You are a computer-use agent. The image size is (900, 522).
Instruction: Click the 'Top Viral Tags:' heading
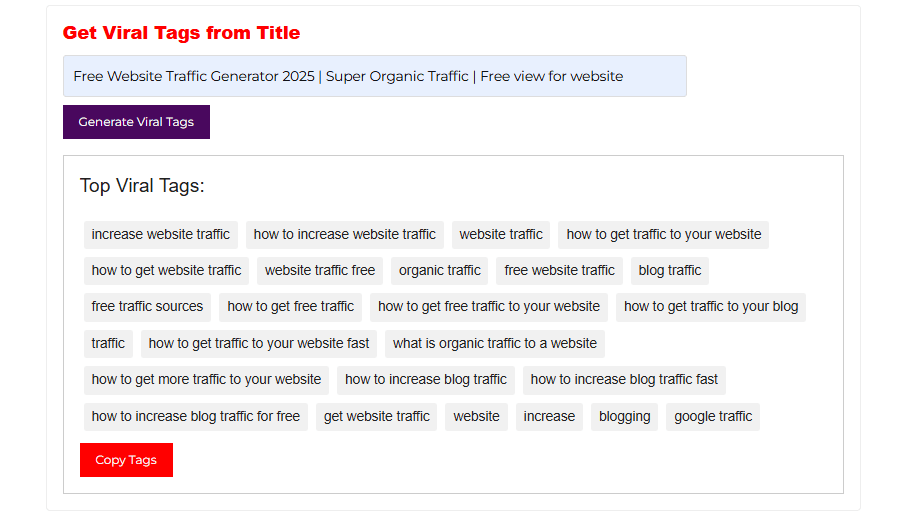pos(142,185)
